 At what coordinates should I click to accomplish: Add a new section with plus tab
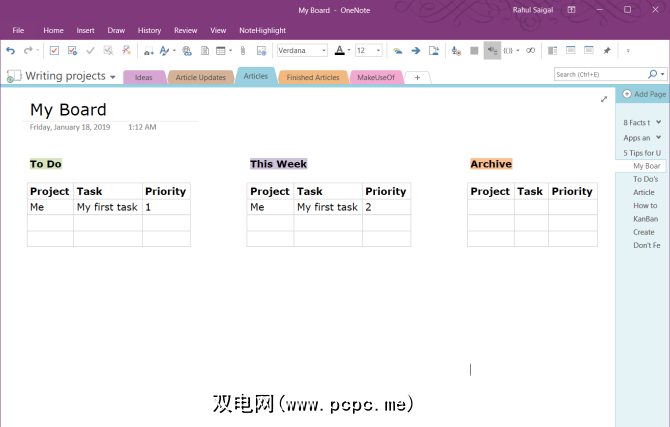pyautogui.click(x=417, y=77)
